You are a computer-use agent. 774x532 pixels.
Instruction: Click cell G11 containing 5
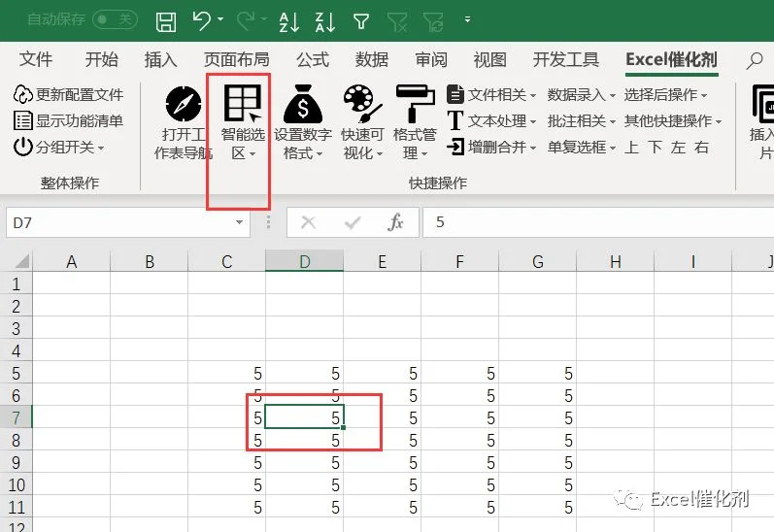point(538,507)
